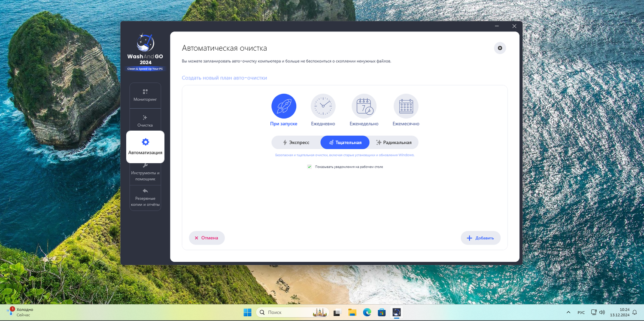The height and width of the screenshot is (321, 644).
Task: Select the Автоматизация sidebar tab
Action: click(145, 147)
